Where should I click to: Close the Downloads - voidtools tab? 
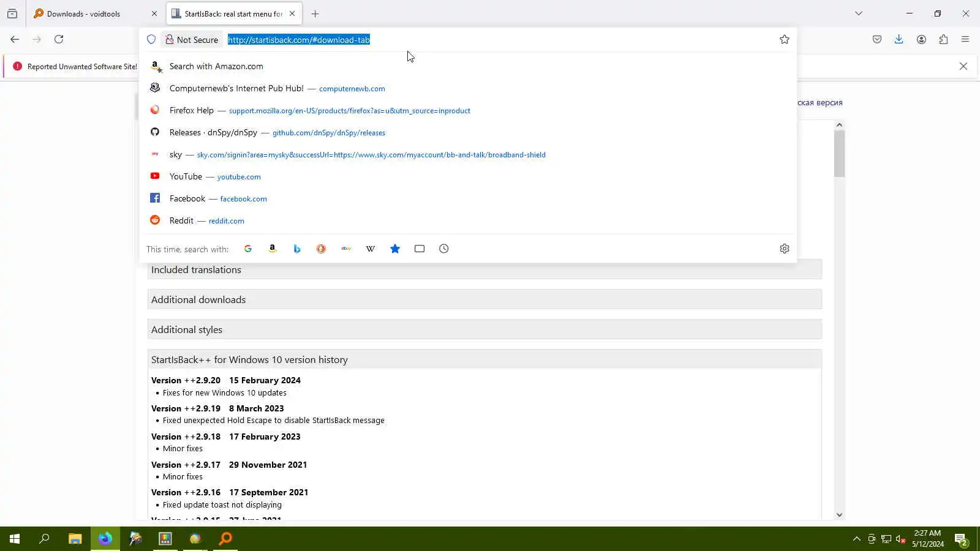[x=154, y=13]
